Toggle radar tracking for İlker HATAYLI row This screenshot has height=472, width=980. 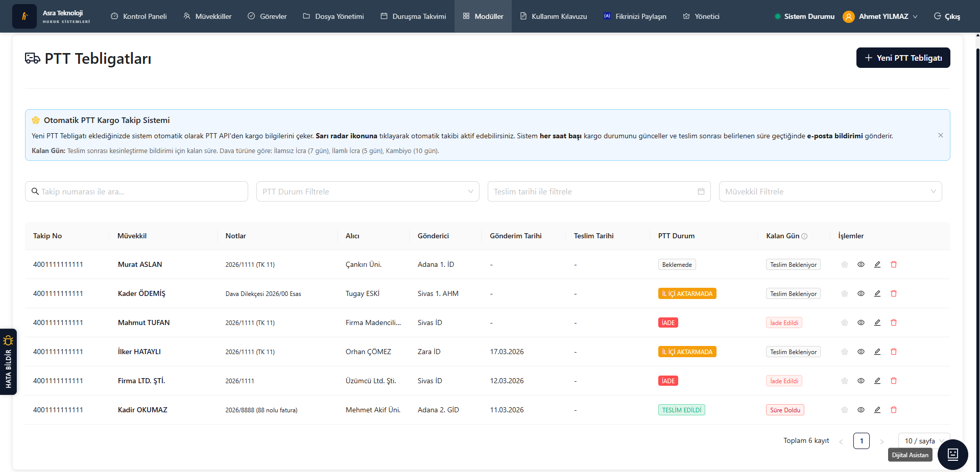[x=845, y=352]
